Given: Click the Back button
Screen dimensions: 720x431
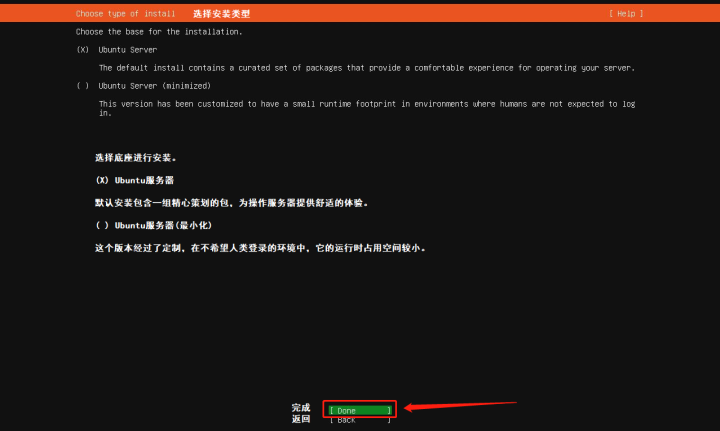Looking at the screenshot, I should 360,420.
